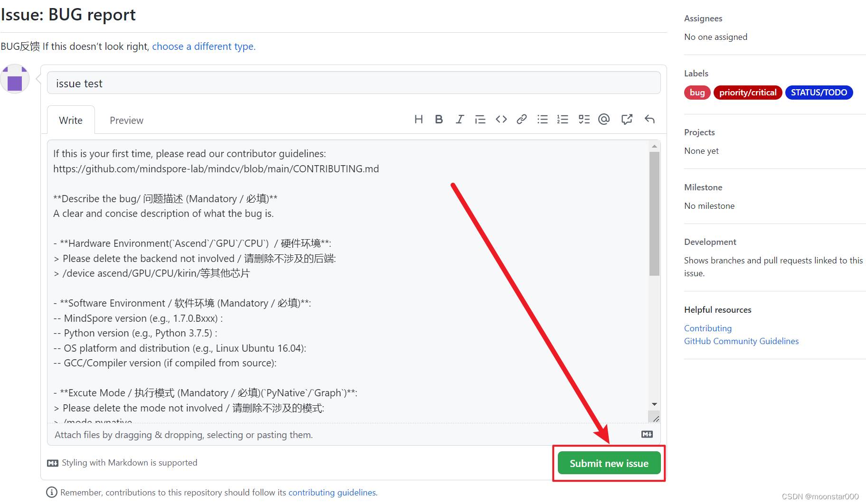
Task: Click the Markdown icon beside styling note
Action: coord(53,463)
